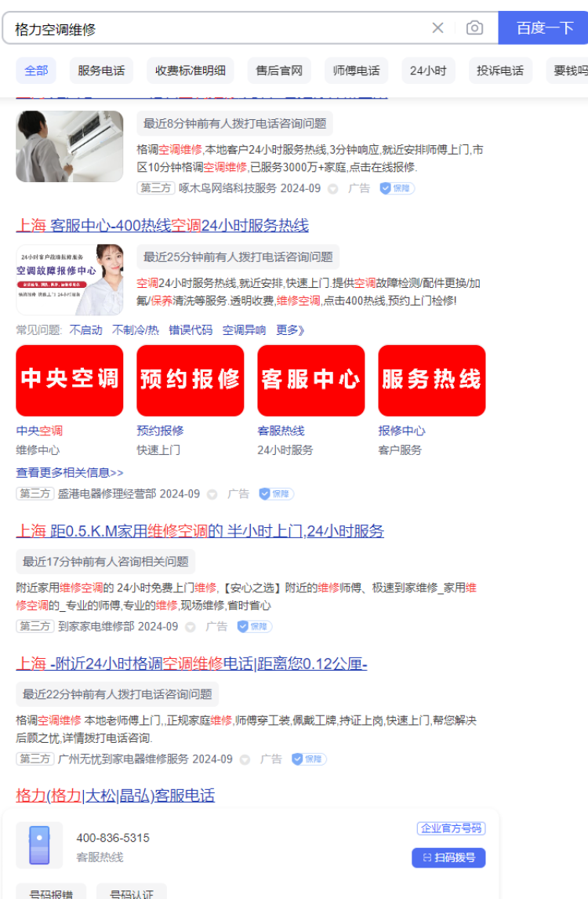The image size is (588, 899).
Task: Click the air conditioner repair thumbnail
Action: click(69, 146)
